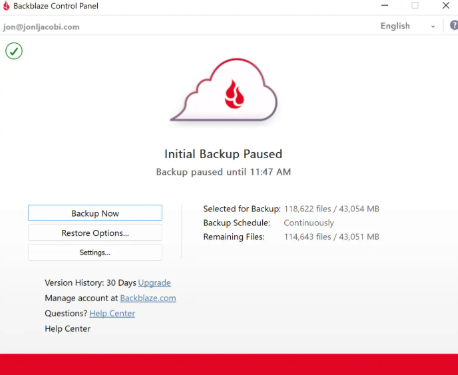This screenshot has height=375, width=458.
Task: Click 'Version History: 30 Days' text
Action: pos(90,283)
